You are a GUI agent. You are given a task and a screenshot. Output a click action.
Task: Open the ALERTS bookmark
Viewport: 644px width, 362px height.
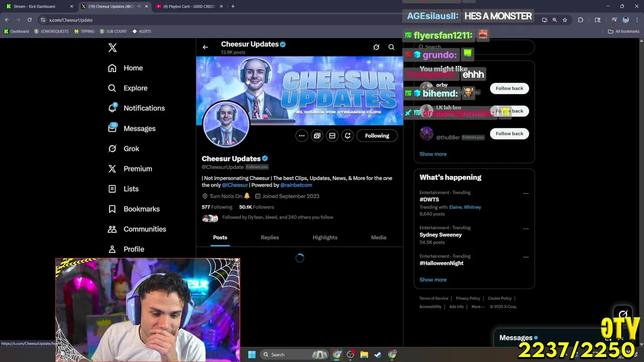coord(141,31)
